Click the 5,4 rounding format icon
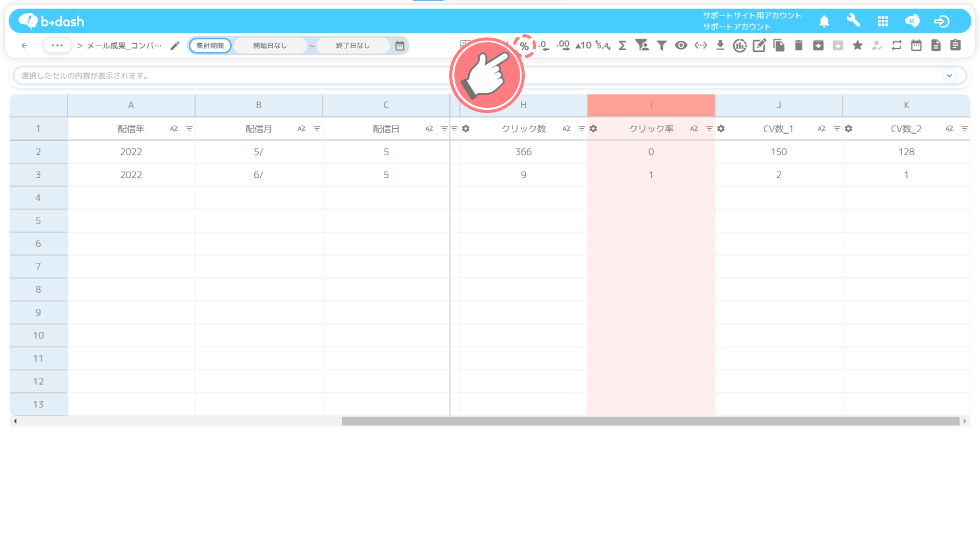Viewport: 980px width, 551px height. 603,46
